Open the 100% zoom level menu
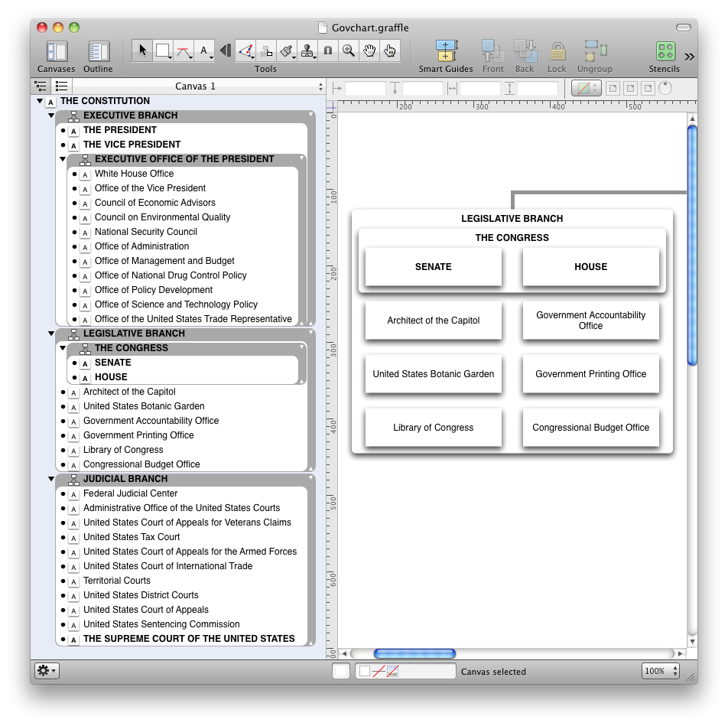 tap(661, 671)
